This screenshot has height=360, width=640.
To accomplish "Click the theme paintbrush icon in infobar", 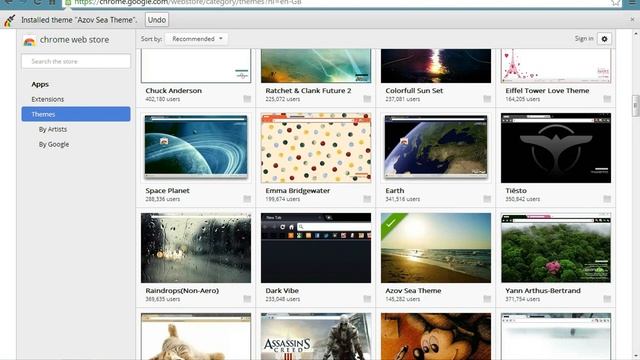I will coord(9,20).
